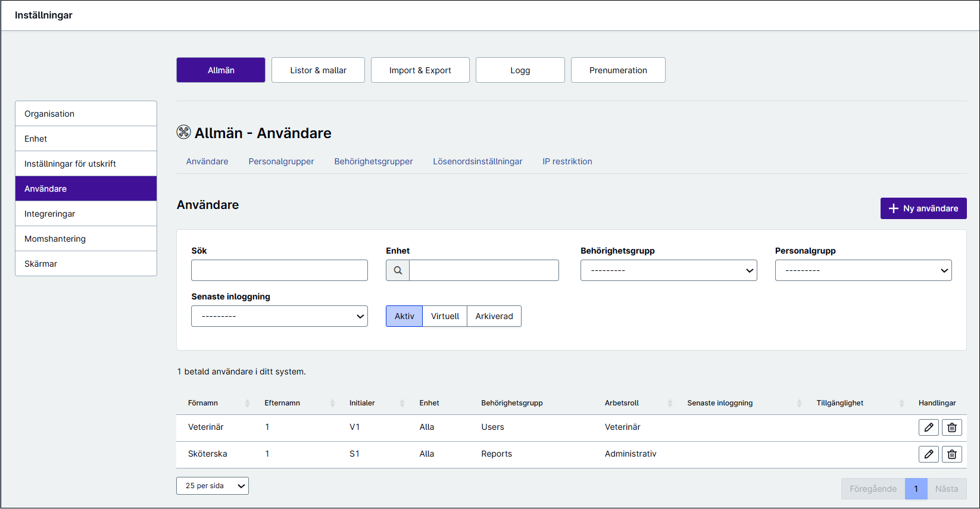980x509 pixels.
Task: Open the Lösenordsinställningar link
Action: coord(477,161)
